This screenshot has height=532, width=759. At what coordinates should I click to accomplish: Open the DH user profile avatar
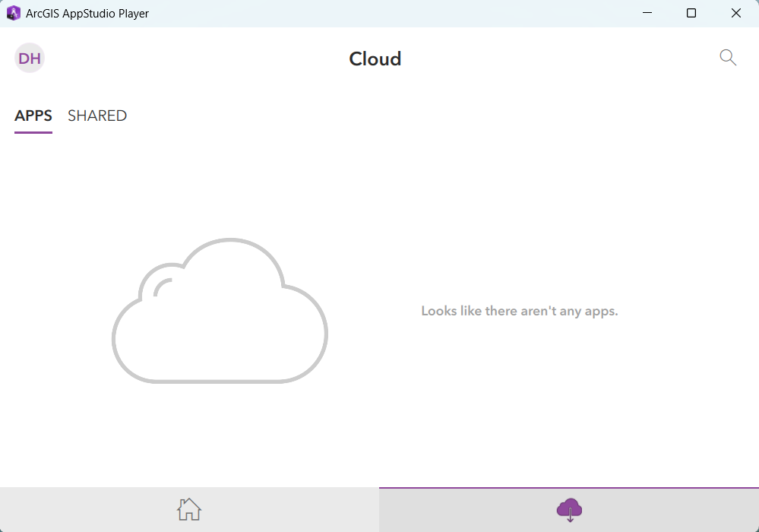[x=30, y=58]
